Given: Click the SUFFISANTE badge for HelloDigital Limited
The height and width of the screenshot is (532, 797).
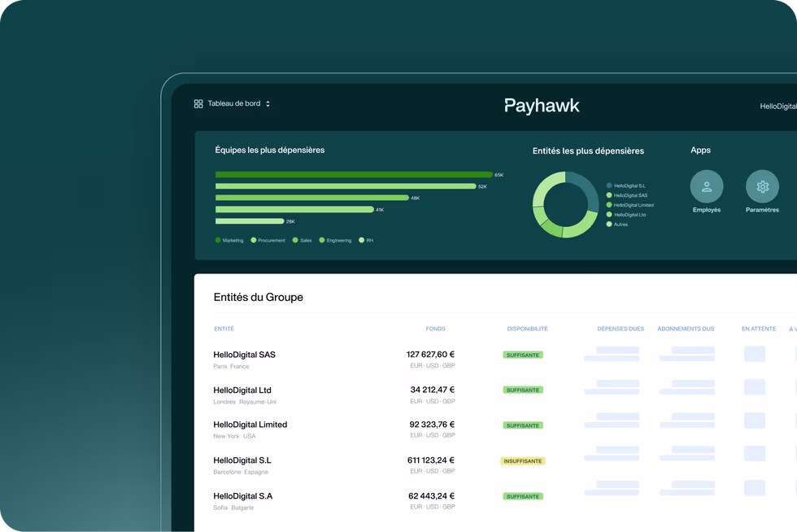Looking at the screenshot, I should tap(523, 425).
